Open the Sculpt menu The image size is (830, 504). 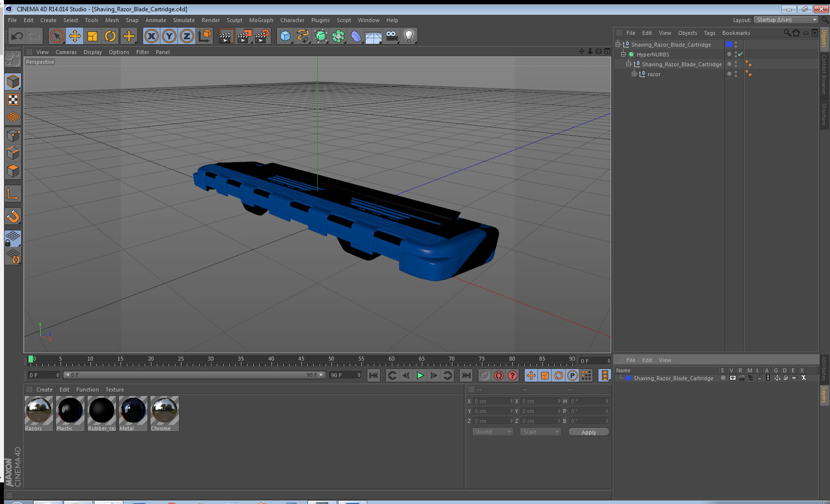click(234, 20)
